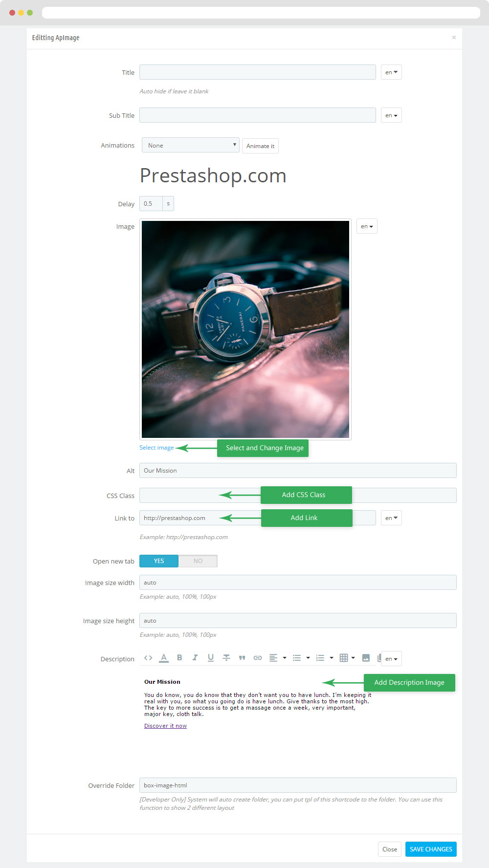This screenshot has height=868, width=489.
Task: Focus the Alt text input field
Action: coord(298,471)
